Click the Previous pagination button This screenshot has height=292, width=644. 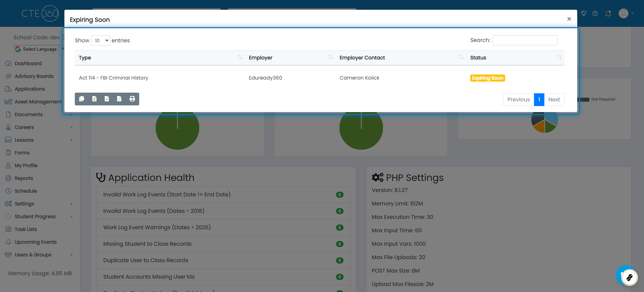(519, 100)
